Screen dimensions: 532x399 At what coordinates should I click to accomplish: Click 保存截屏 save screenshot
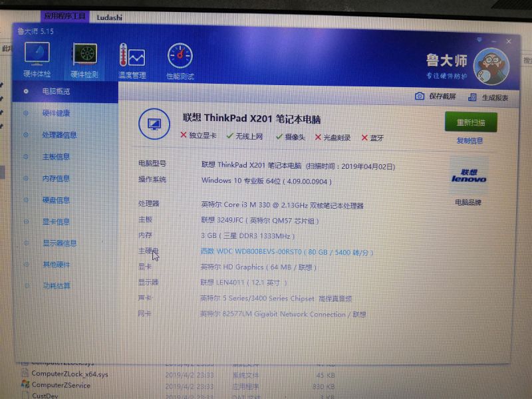442,96
